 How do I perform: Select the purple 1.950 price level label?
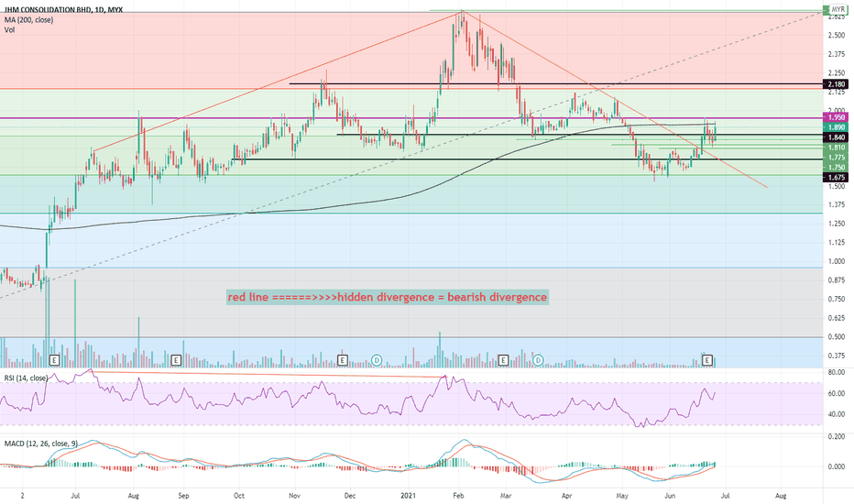836,117
